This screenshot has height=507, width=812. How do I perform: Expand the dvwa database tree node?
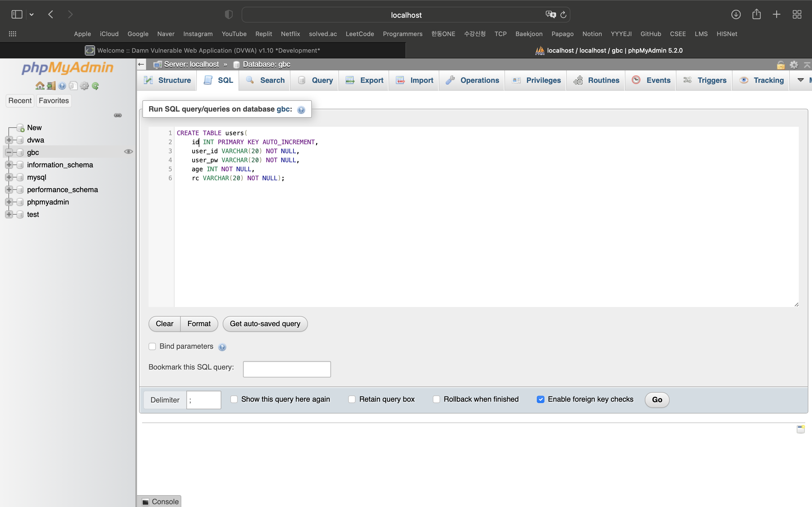click(9, 140)
